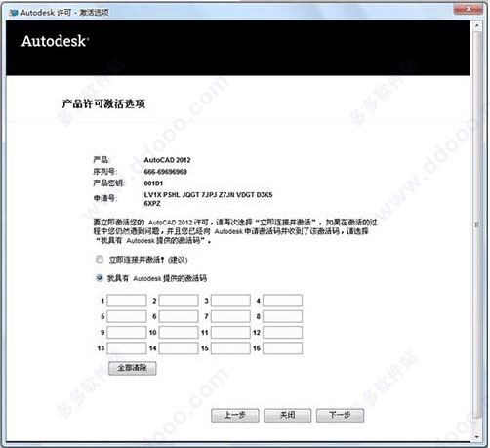The height and width of the screenshot is (448, 490).
Task: Click activation code field 10
Action: coord(179,332)
